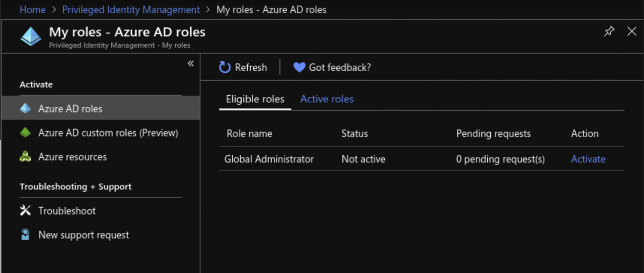Click the feedback heart icon

tap(299, 67)
